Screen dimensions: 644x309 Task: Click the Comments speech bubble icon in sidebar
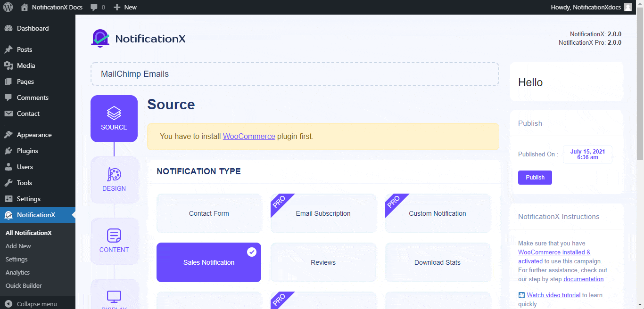click(x=8, y=98)
